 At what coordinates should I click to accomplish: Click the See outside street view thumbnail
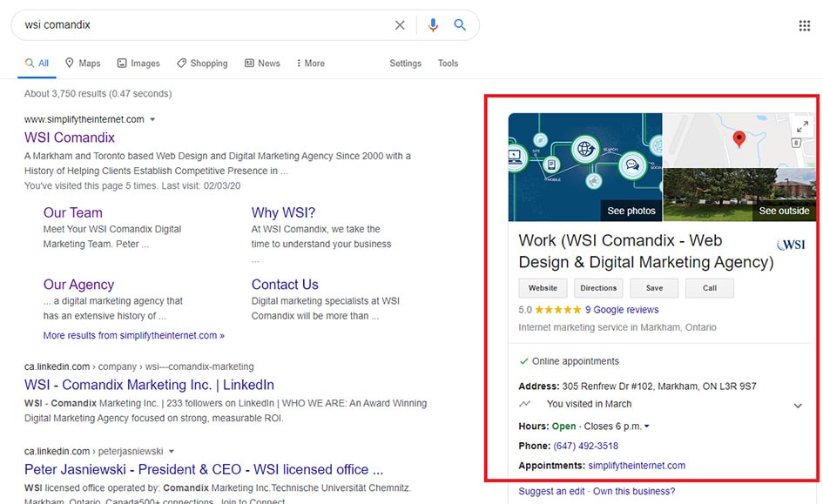(739, 195)
